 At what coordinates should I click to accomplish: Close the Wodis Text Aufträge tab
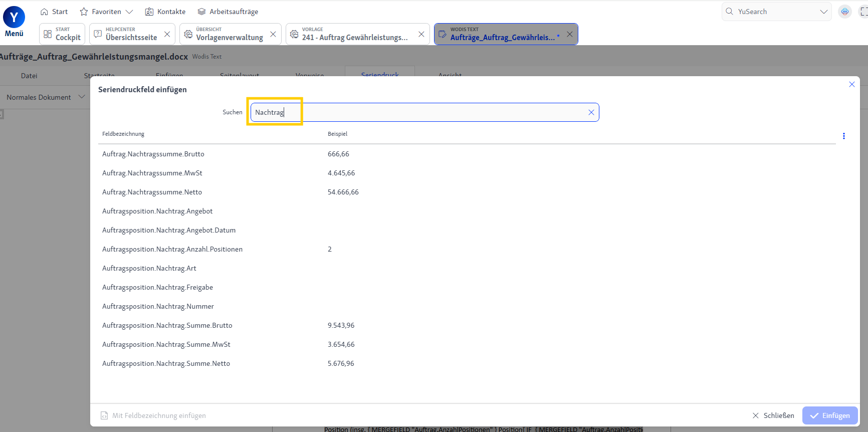570,34
